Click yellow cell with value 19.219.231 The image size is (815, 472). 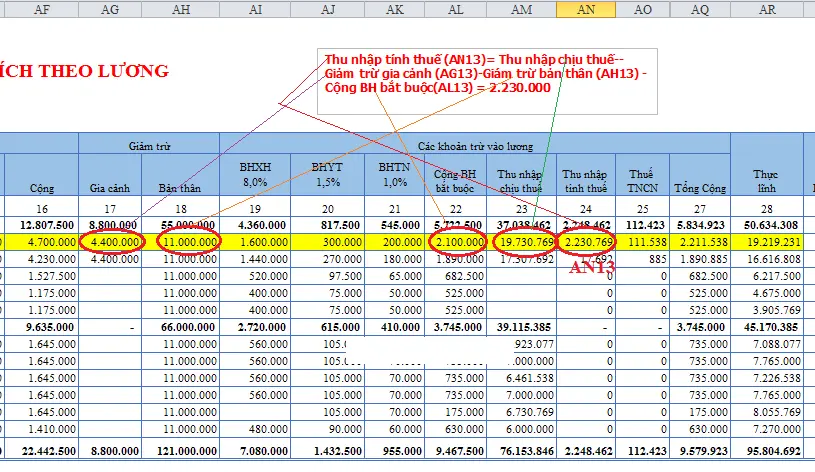(767, 242)
